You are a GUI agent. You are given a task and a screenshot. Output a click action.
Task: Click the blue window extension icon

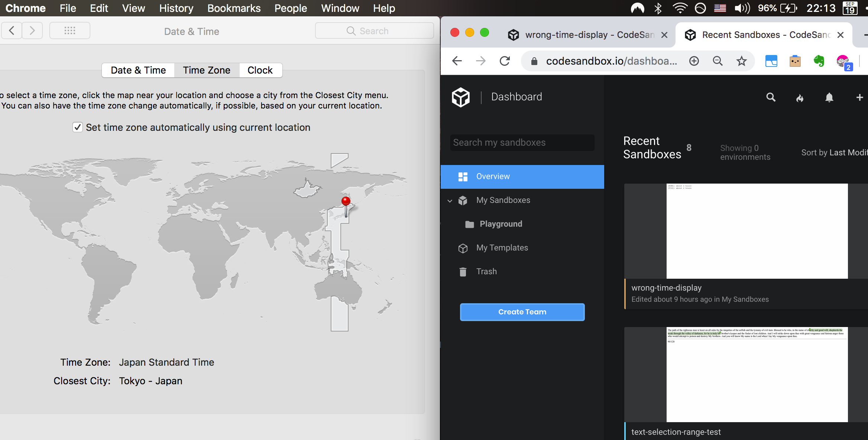(771, 61)
